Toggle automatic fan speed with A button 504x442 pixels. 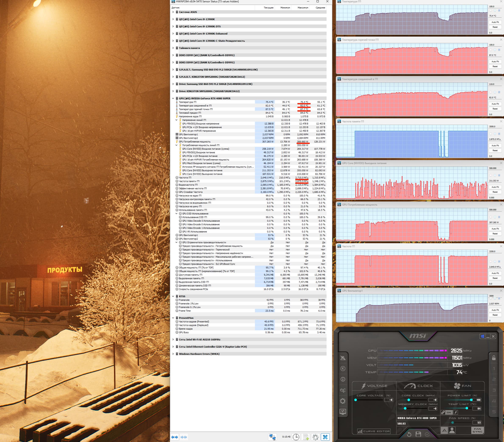[x=444, y=430]
